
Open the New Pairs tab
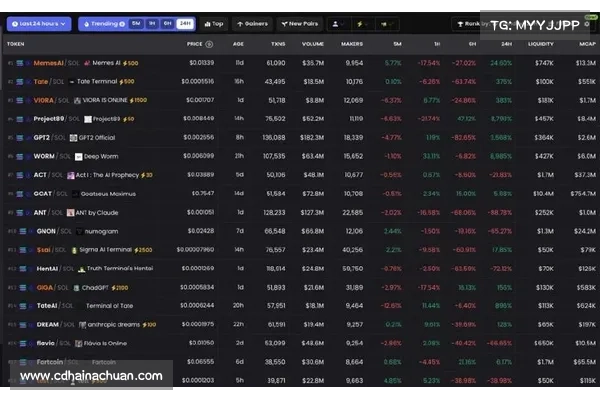300,24
